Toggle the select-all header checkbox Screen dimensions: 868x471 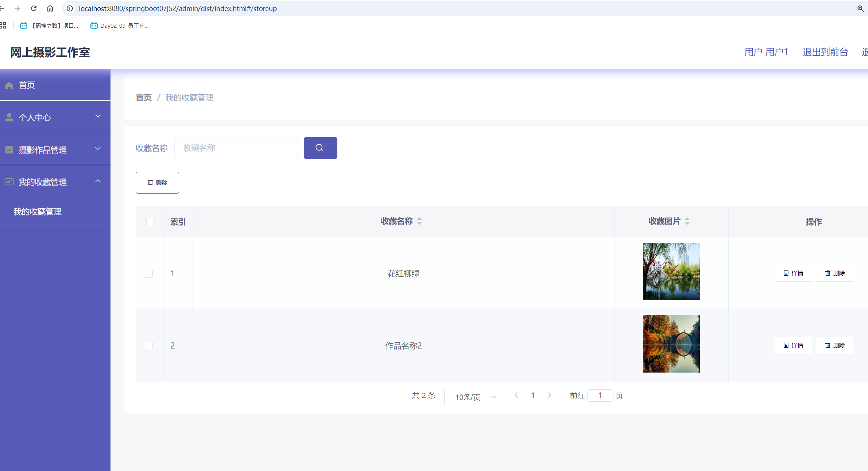150,222
